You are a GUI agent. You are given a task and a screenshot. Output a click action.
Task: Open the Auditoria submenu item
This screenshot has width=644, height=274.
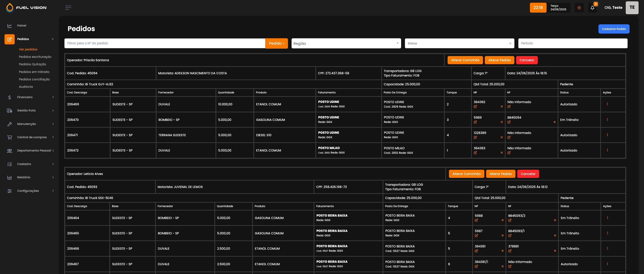pos(26,87)
